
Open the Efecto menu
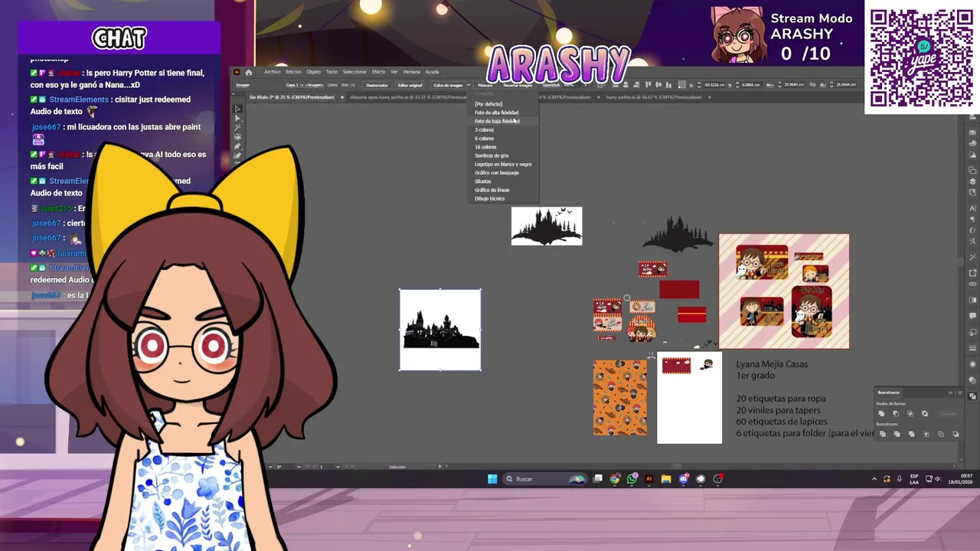coord(378,72)
